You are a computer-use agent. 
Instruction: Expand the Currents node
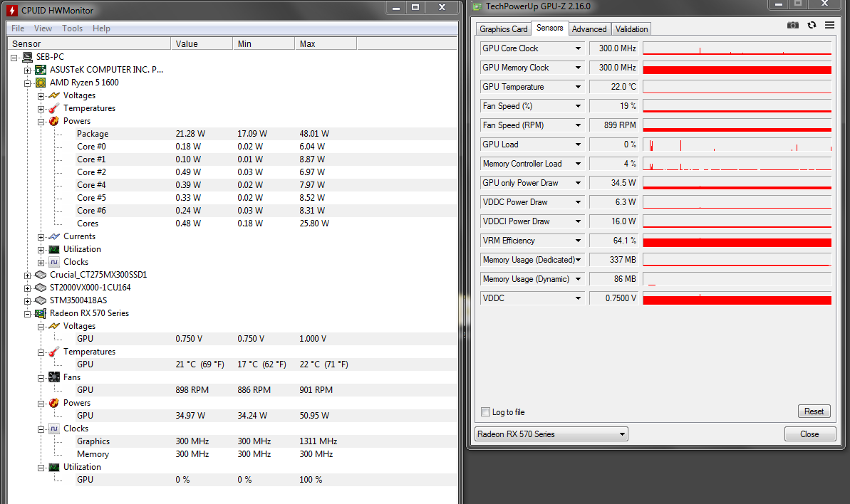pyautogui.click(x=41, y=237)
